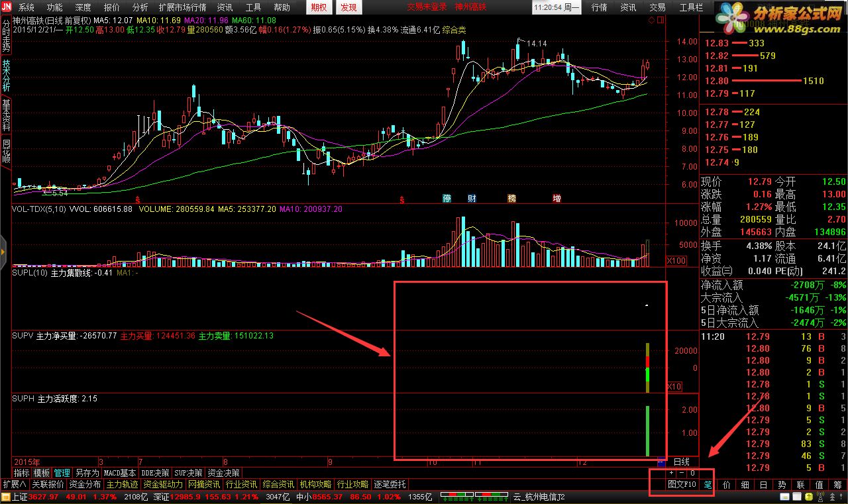Switch to the 行情 tab at top right
The height and width of the screenshot is (504, 848).
tap(600, 7)
